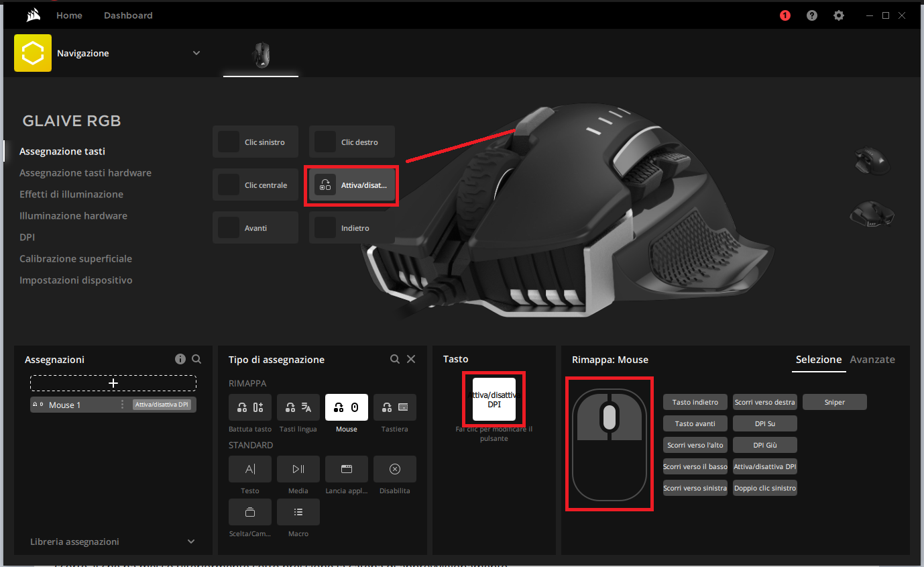Choose the Tasti lingua remap type

pos(298,407)
